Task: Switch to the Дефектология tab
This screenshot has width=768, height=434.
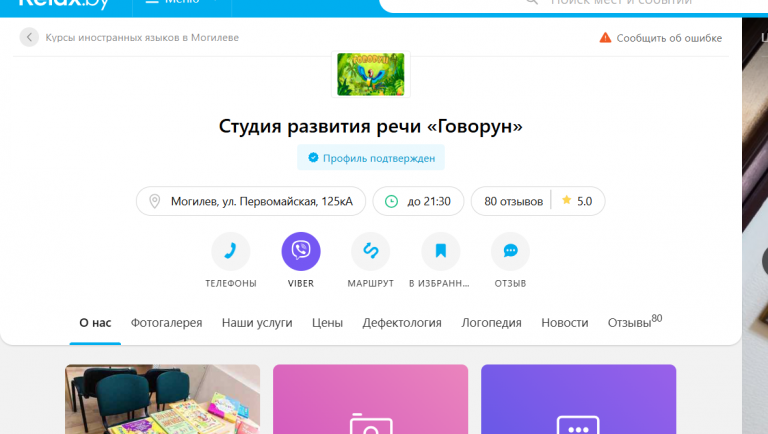Action: coord(402,323)
